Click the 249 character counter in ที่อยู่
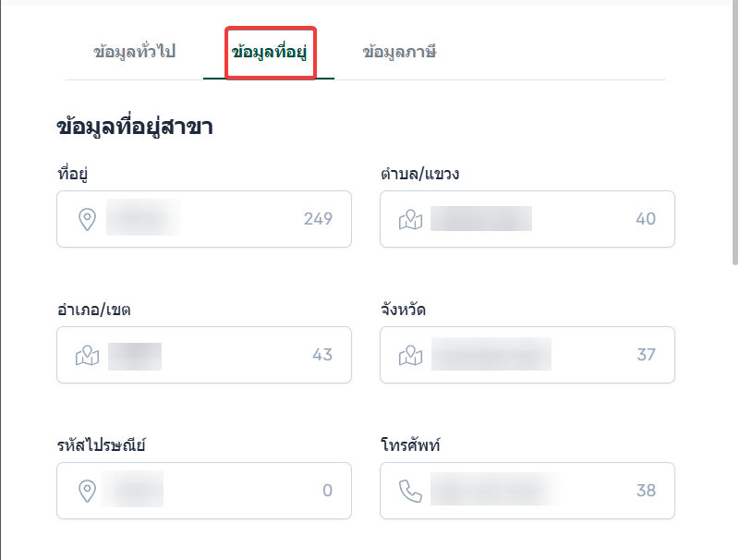 coord(318,219)
